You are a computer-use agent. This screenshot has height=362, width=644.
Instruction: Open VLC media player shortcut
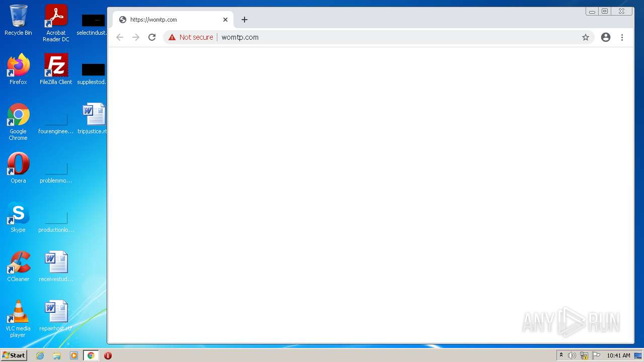coord(18,319)
